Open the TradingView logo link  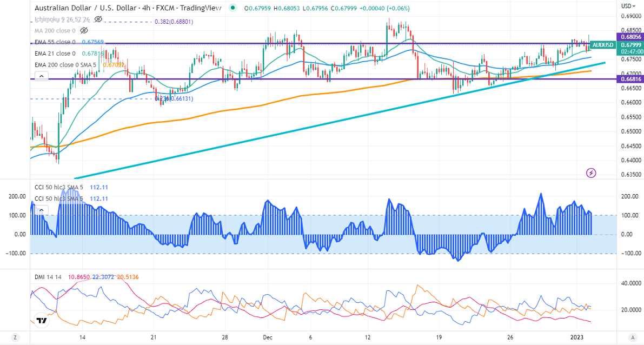(x=42, y=320)
